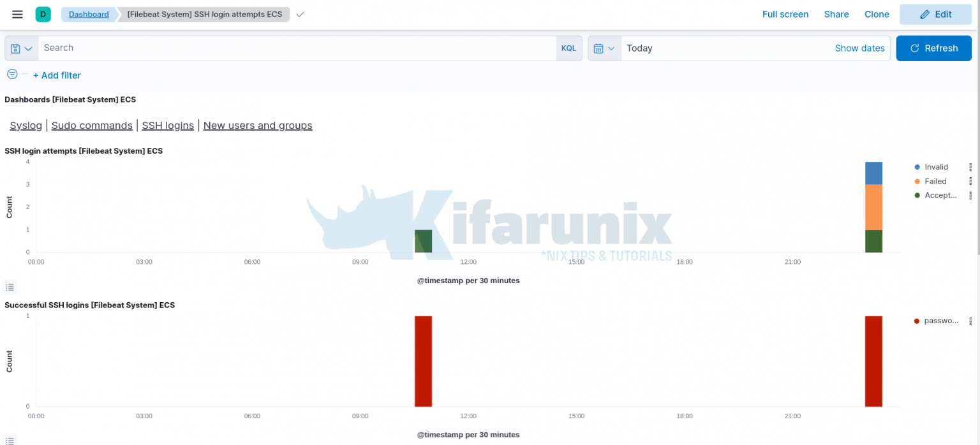The width and height of the screenshot is (980, 445).
Task: Click inside the KQL search field
Action: (255, 48)
